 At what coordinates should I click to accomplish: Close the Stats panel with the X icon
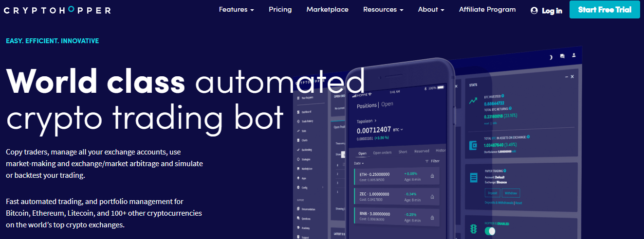[x=572, y=77]
